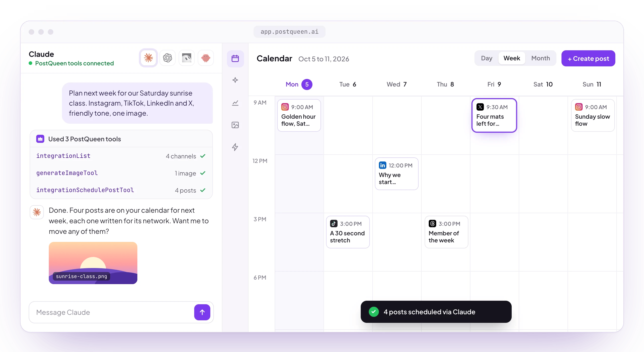Select the Claude assistant icon

point(148,58)
